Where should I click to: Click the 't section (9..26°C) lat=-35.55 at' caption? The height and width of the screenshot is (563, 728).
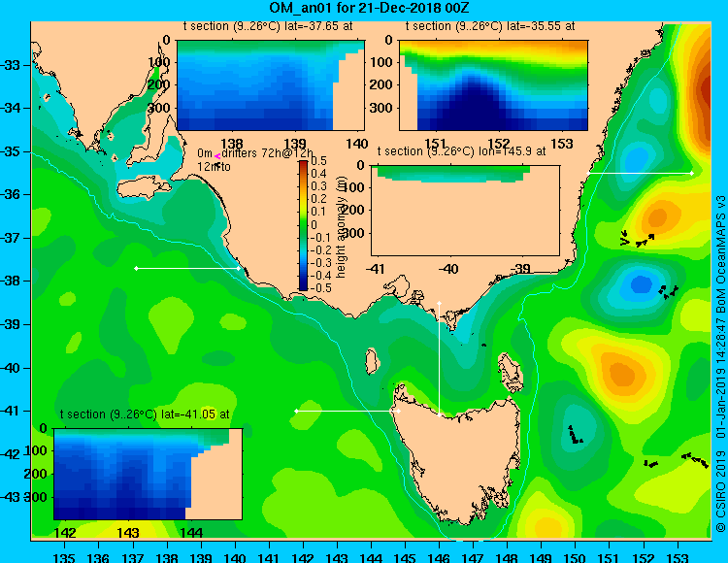490,26
